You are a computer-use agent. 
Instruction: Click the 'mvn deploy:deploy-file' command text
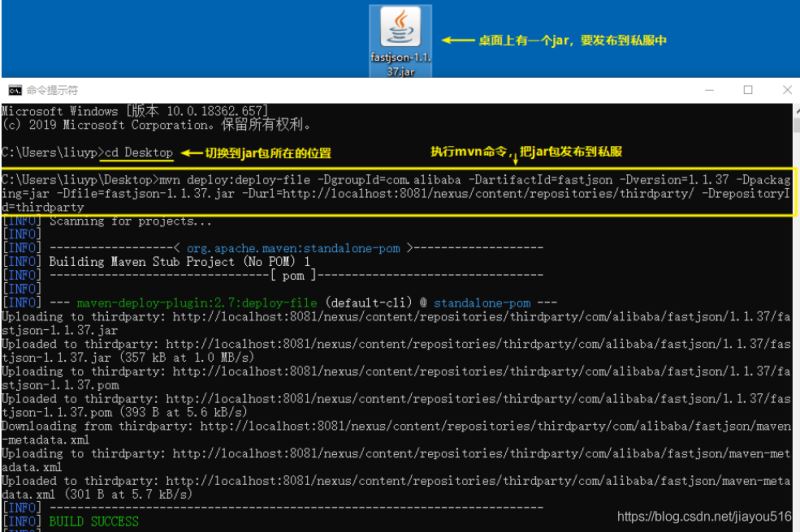(235, 180)
